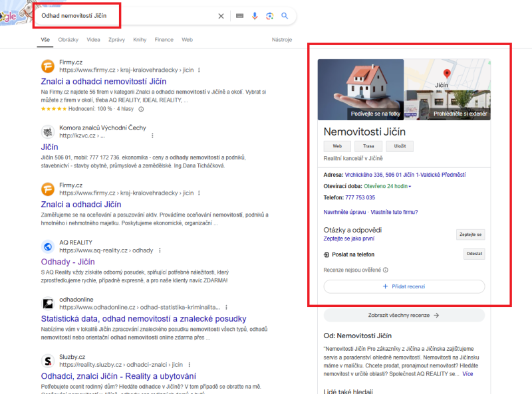Open the Znalci a odhadci Jičín link
The height and width of the screenshot is (394, 532).
pos(81,205)
